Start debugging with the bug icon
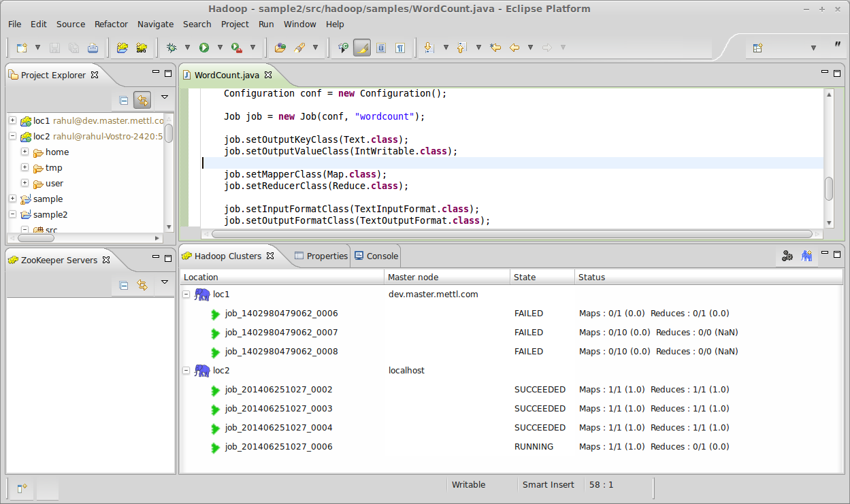850x504 pixels. click(171, 48)
